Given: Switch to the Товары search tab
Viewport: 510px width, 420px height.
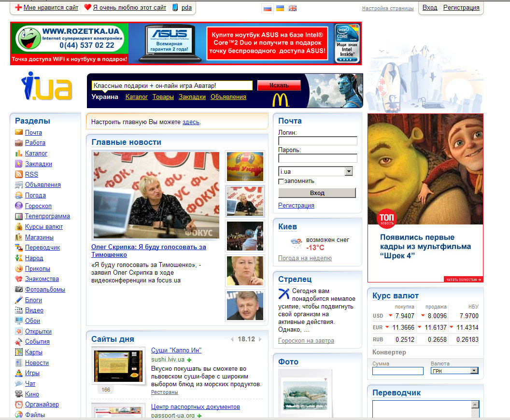Looking at the screenshot, I should click(163, 97).
